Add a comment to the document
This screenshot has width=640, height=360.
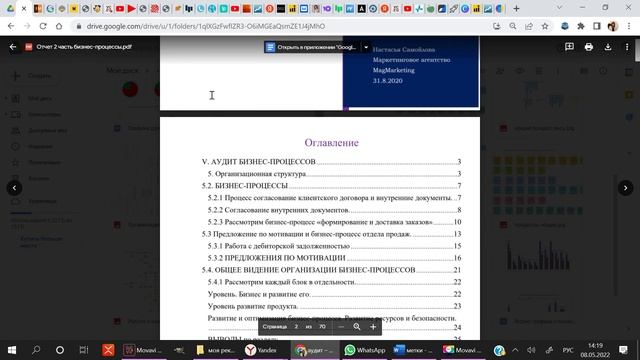(569, 47)
